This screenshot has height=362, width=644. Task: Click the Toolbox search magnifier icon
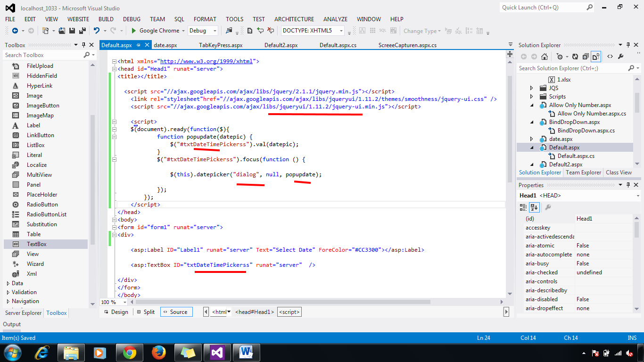(87, 55)
